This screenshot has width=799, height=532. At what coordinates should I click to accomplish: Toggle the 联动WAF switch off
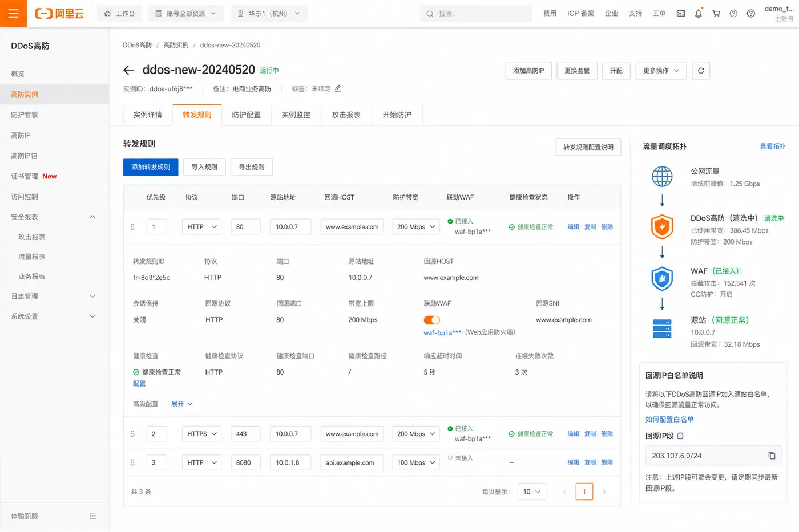pos(431,320)
